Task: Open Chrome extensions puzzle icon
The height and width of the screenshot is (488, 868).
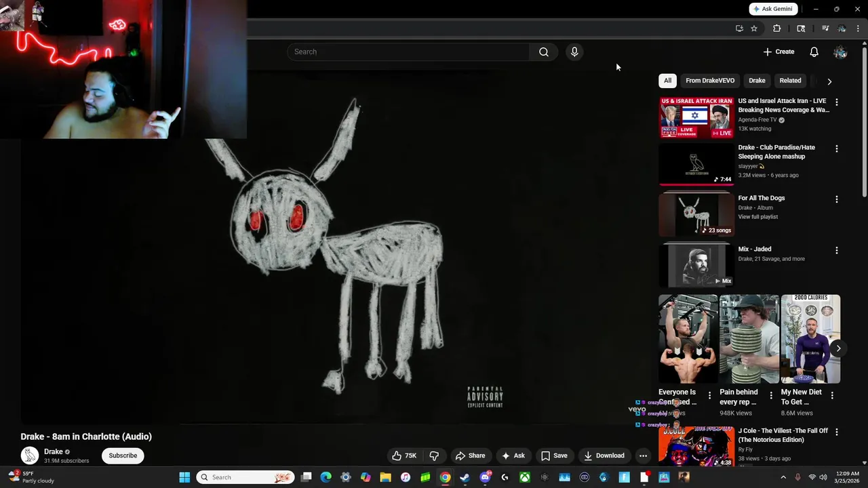Action: click(x=776, y=28)
